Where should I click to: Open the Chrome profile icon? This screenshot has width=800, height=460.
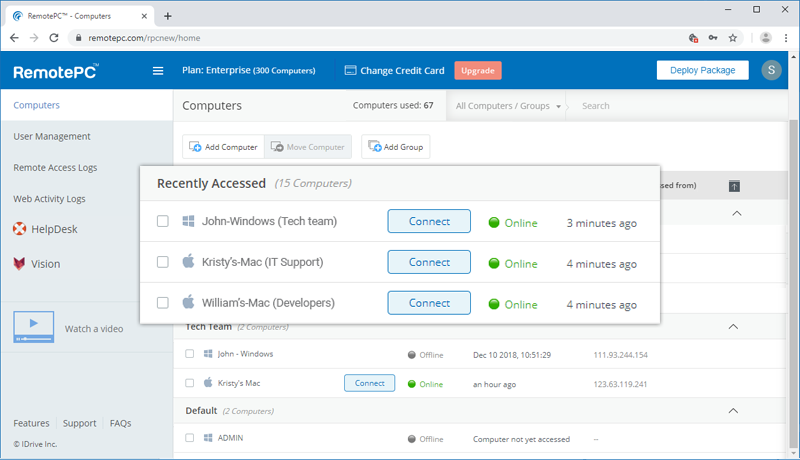[x=765, y=38]
